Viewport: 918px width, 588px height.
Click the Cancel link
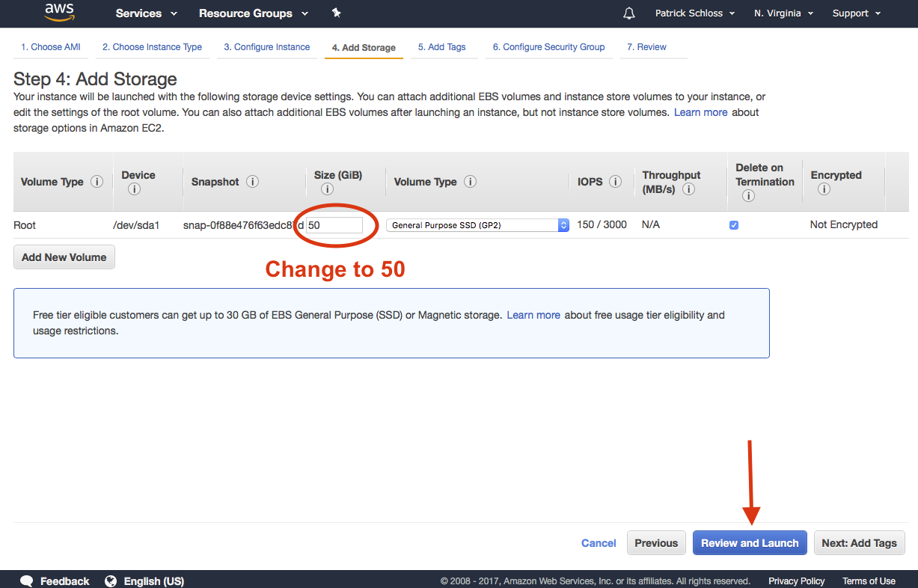tap(599, 543)
